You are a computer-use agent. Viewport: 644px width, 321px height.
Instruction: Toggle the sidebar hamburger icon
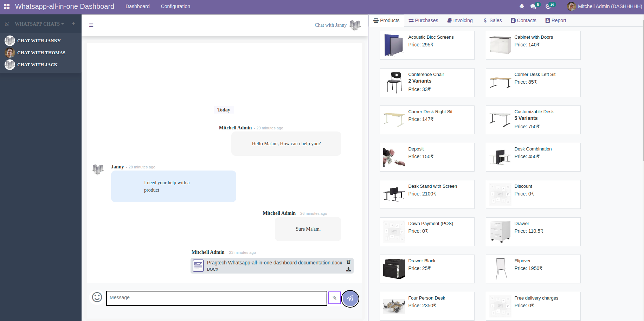pos(91,25)
